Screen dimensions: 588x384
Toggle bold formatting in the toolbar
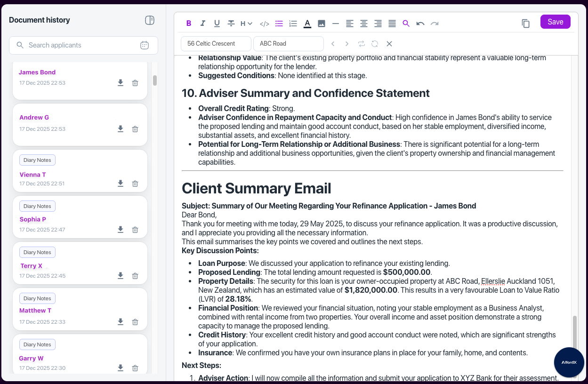[x=189, y=24]
